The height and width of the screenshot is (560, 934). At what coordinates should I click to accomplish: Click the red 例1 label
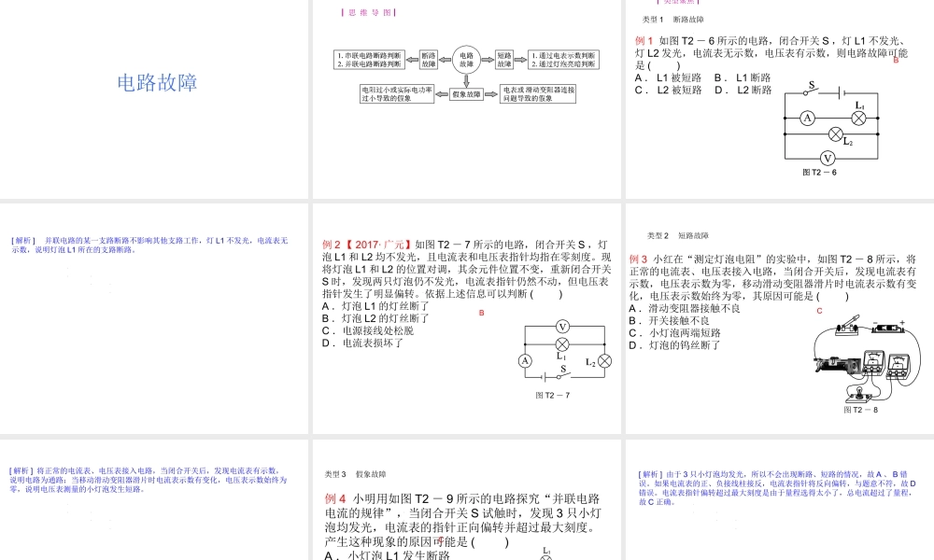pos(644,41)
